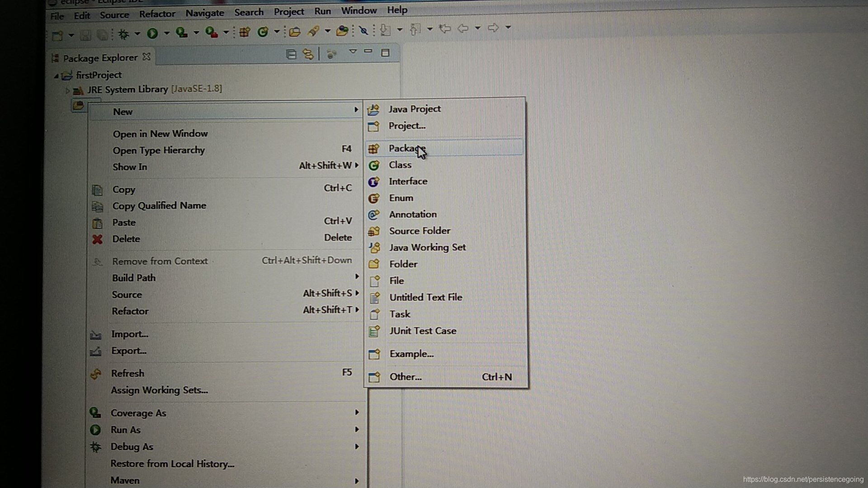
Task: Expand the JRE System Library node
Action: pyautogui.click(x=67, y=91)
